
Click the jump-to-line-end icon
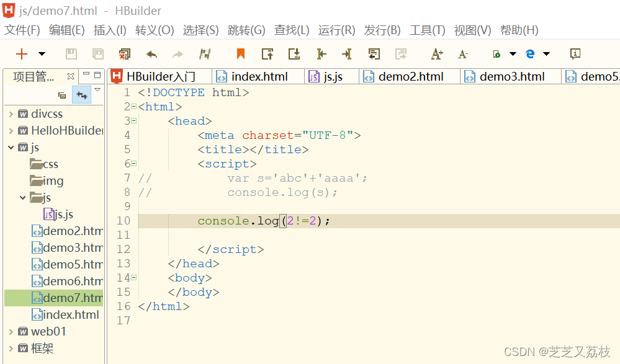(347, 54)
